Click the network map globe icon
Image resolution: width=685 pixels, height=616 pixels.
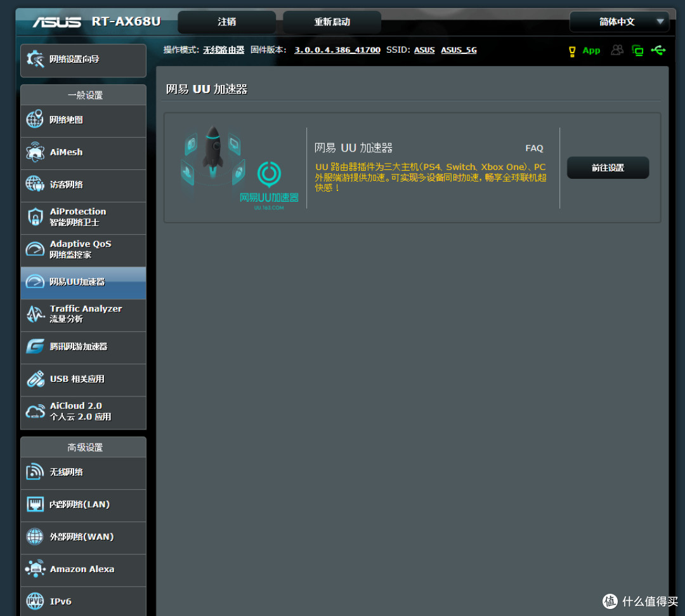pos(35,119)
